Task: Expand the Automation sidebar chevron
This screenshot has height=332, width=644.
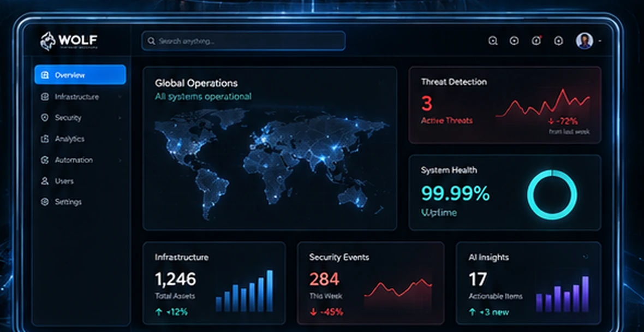Action: coord(120,160)
